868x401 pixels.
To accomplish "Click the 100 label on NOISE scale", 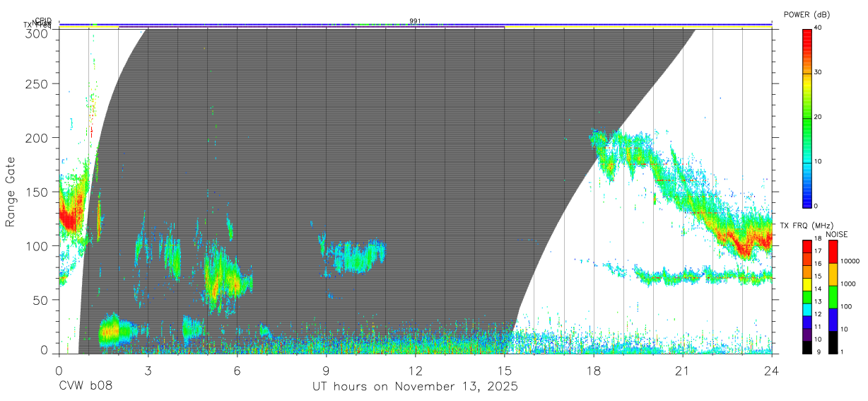I will tap(847, 308).
